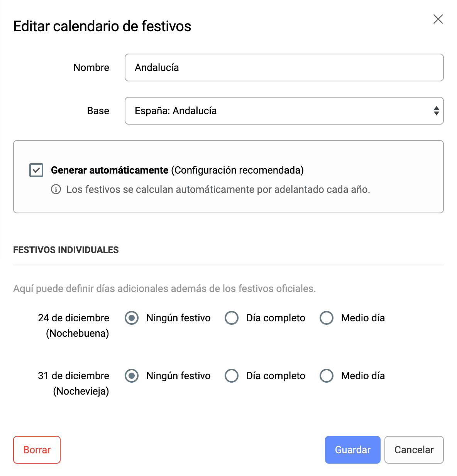The width and height of the screenshot is (457, 476).
Task: Save changes with the Guardar button
Action: tap(352, 450)
